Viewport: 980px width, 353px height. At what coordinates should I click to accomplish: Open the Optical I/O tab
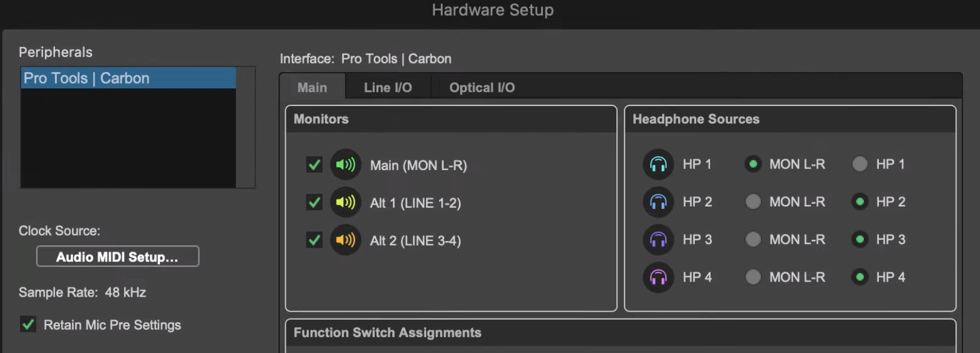482,87
